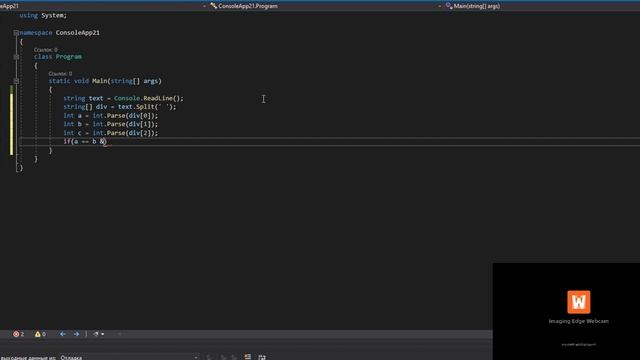Click the 'using System;' line
640x360 pixels.
click(x=43, y=16)
